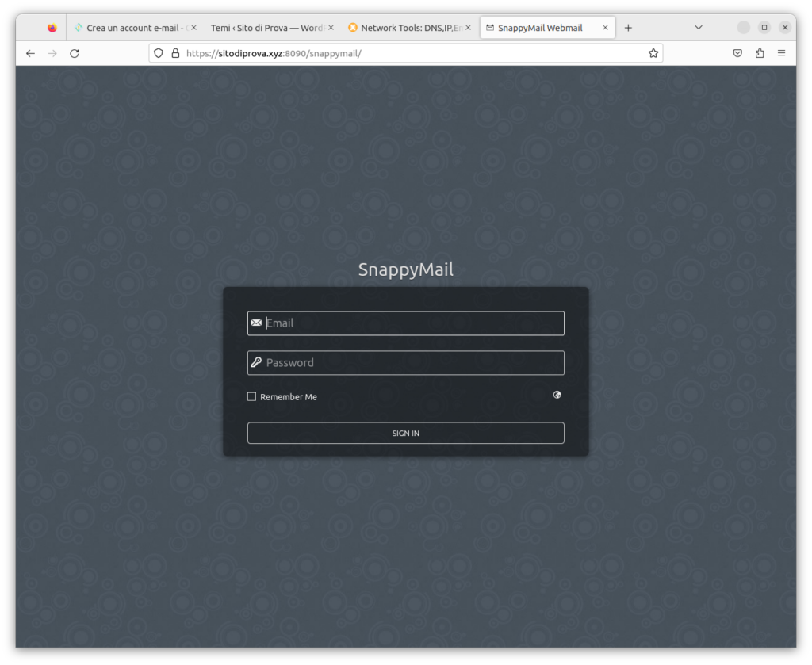Click the Firefox logo pinned tab
Screen dimensions: 812x665
pos(52,28)
